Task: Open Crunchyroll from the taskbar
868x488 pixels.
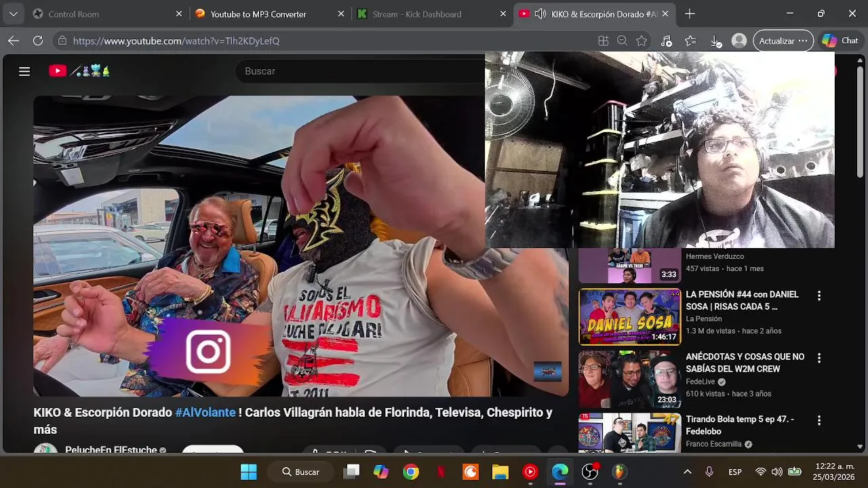Action: pyautogui.click(x=471, y=472)
